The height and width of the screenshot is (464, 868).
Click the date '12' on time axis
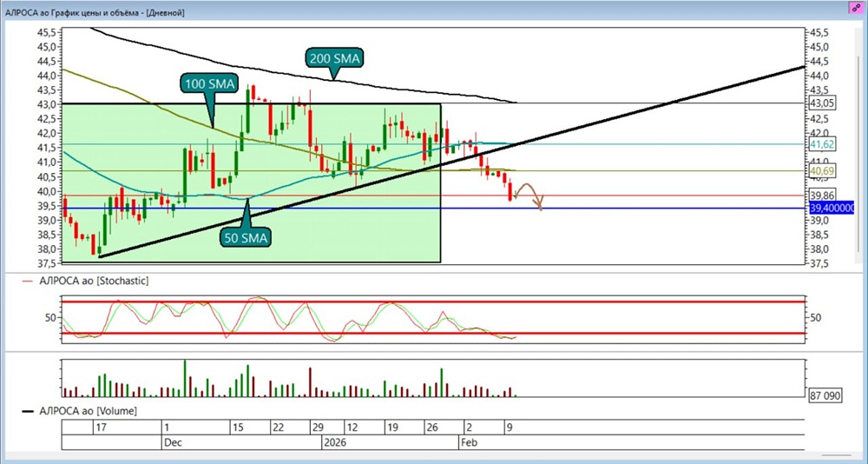[x=352, y=428]
